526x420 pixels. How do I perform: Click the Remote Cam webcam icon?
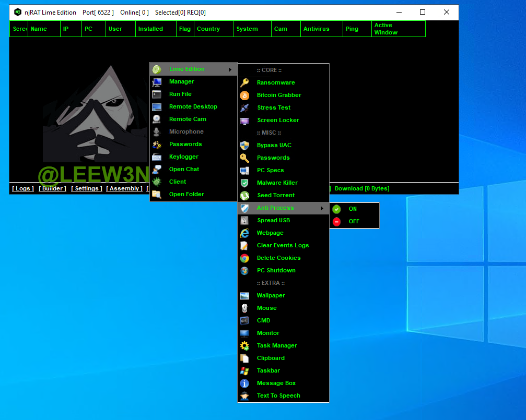pyautogui.click(x=157, y=119)
